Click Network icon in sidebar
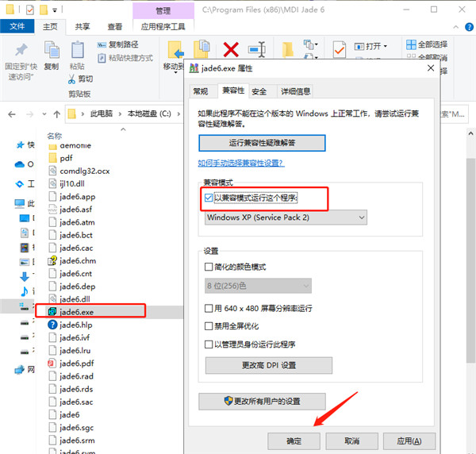476x454 pixels. [19, 370]
